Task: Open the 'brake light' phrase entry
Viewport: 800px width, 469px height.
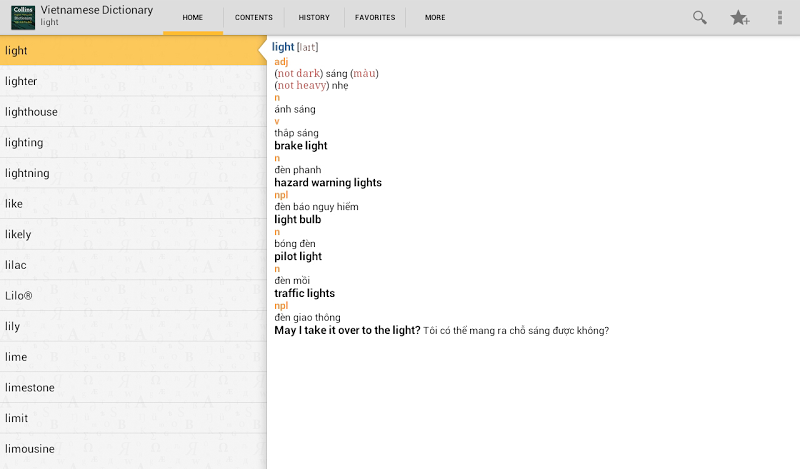Action: click(301, 146)
